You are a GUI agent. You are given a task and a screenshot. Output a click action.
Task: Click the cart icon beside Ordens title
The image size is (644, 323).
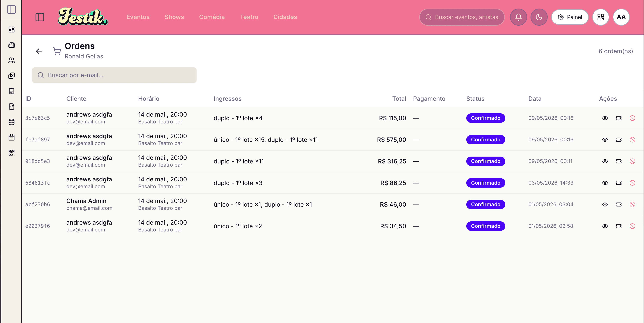tap(57, 51)
